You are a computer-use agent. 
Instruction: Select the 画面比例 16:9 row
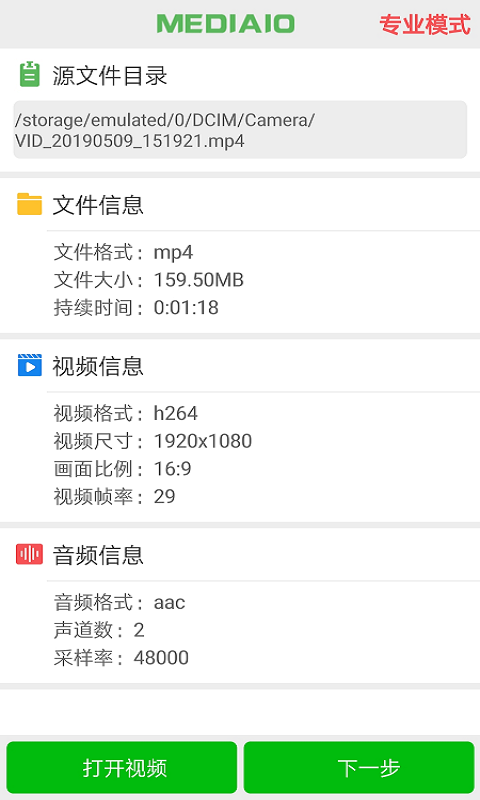[x=122, y=468]
